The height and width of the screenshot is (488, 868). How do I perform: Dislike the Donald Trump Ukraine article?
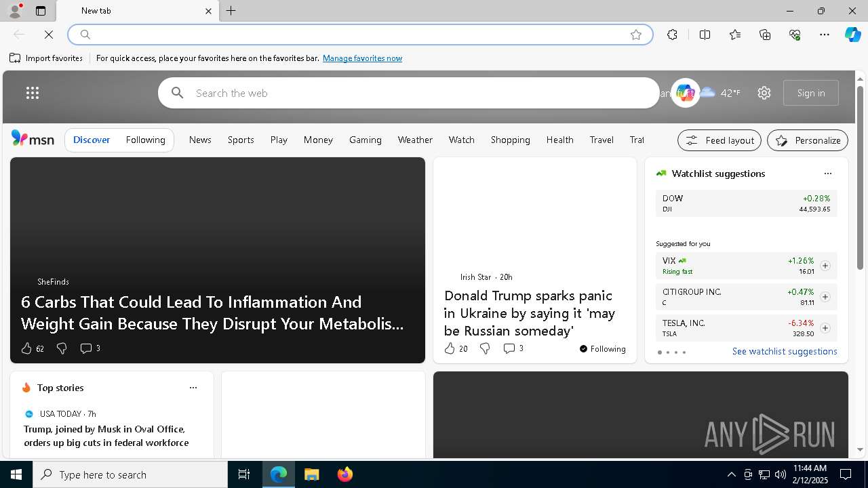(x=485, y=348)
